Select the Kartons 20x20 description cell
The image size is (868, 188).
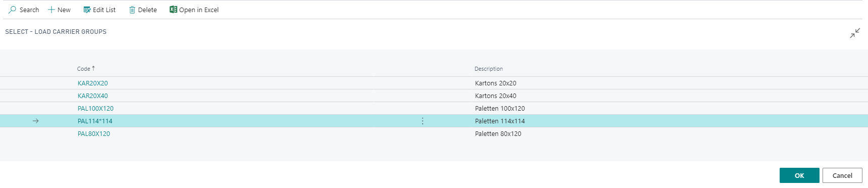click(496, 83)
